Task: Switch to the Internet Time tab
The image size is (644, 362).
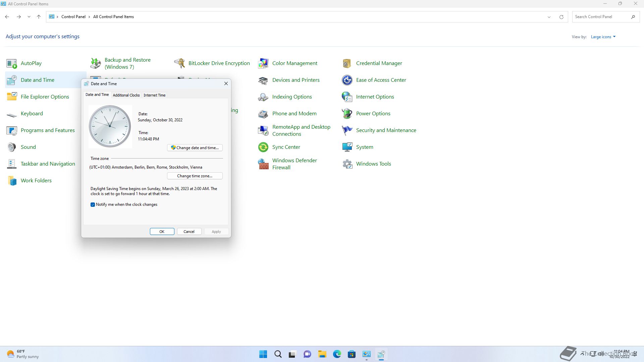Action: [155, 95]
